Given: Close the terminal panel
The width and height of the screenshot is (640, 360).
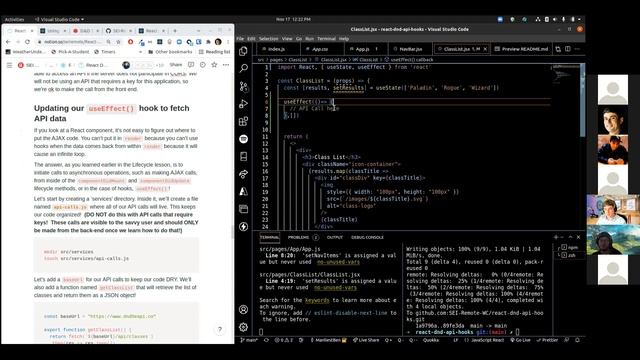Looking at the screenshot, I should pos(578,237).
